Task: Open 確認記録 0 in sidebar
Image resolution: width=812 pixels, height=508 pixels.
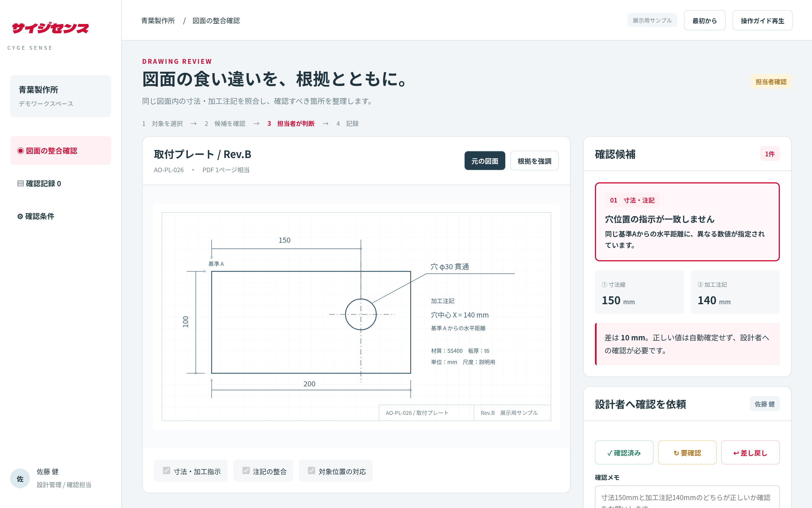Action: [x=60, y=183]
